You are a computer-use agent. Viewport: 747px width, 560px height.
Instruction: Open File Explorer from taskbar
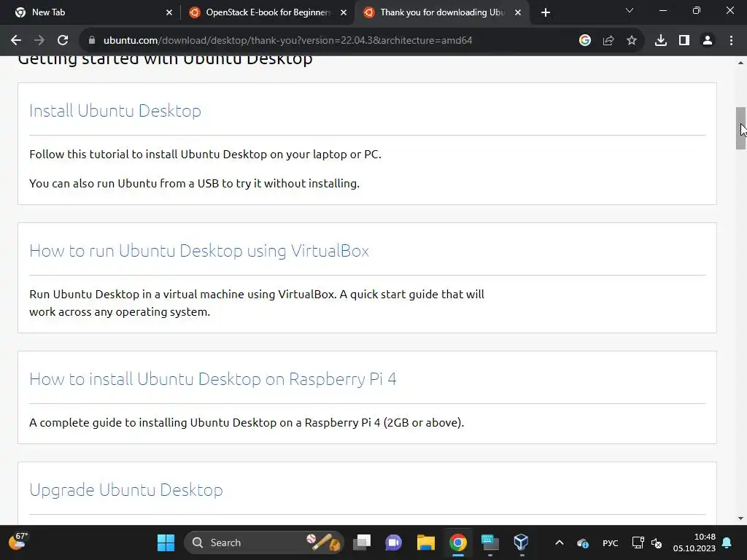(426, 542)
